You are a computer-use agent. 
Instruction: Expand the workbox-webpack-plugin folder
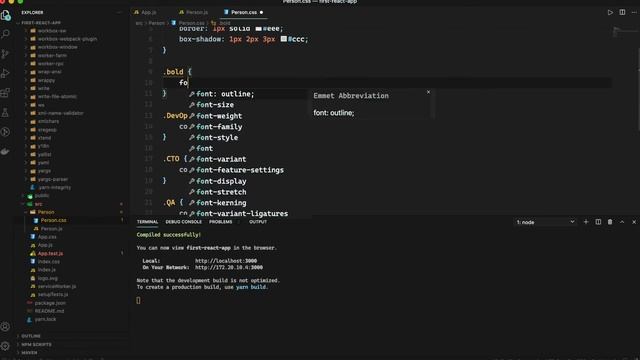pyautogui.click(x=67, y=39)
